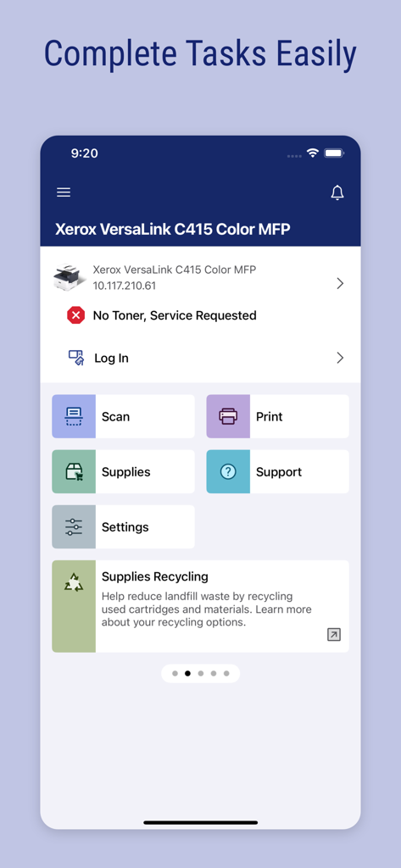Go to third page indicator dot
The width and height of the screenshot is (401, 868).
point(200,674)
